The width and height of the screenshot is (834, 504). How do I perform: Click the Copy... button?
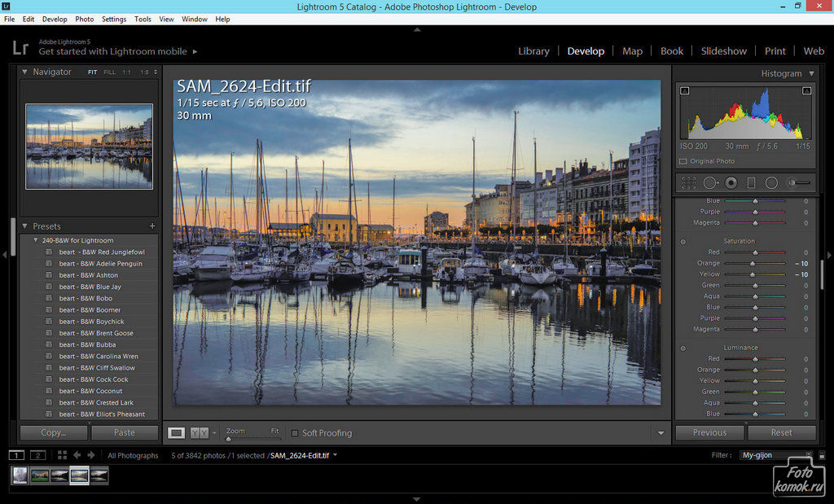pos(54,433)
